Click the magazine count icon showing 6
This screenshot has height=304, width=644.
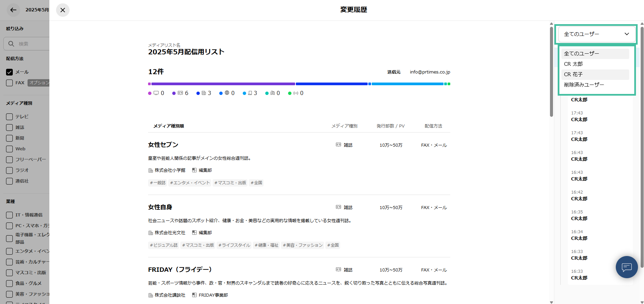tap(180, 93)
